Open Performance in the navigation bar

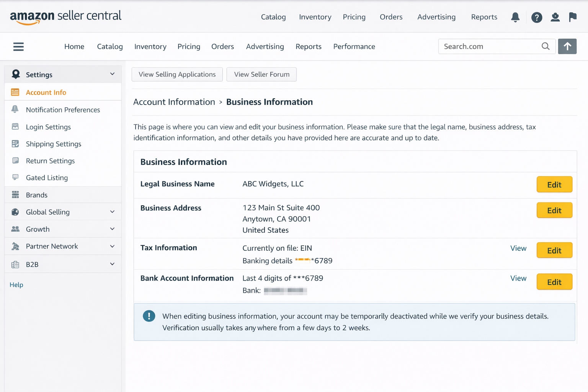coord(354,46)
